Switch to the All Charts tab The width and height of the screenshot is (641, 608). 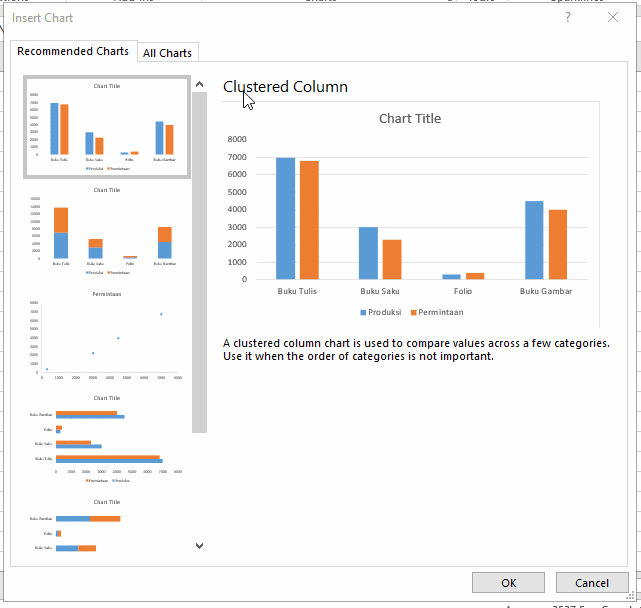click(x=167, y=53)
